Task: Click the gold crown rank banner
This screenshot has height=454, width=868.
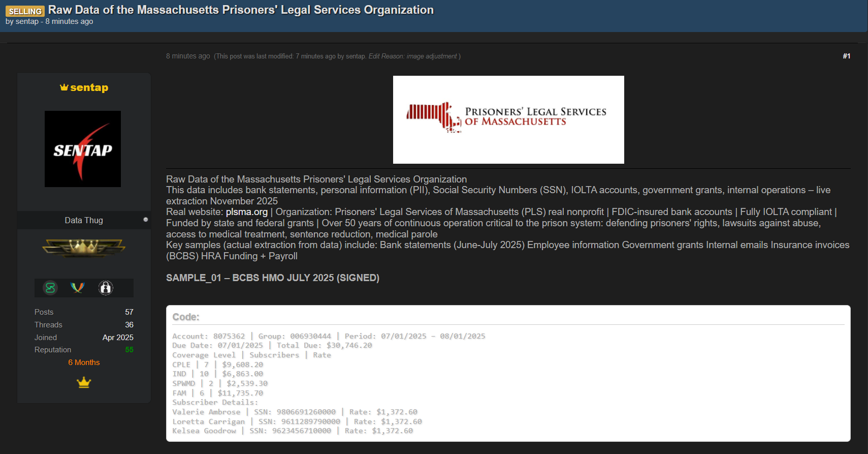Action: [84, 248]
